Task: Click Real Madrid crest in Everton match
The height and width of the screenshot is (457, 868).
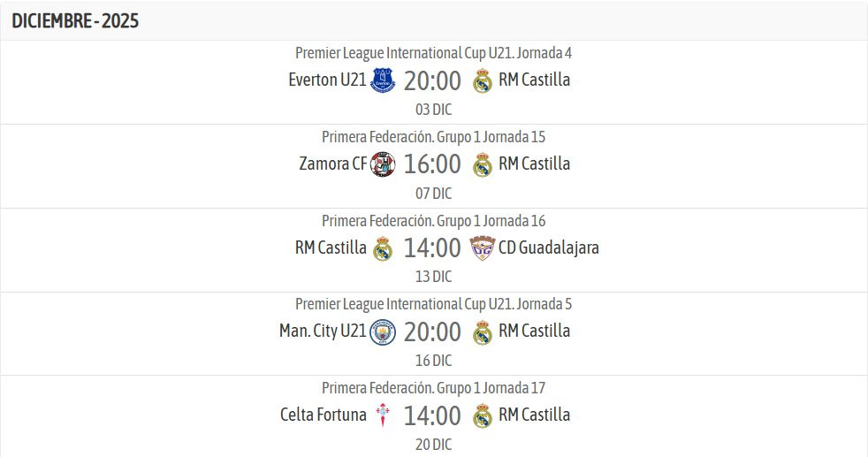Action: 482,80
